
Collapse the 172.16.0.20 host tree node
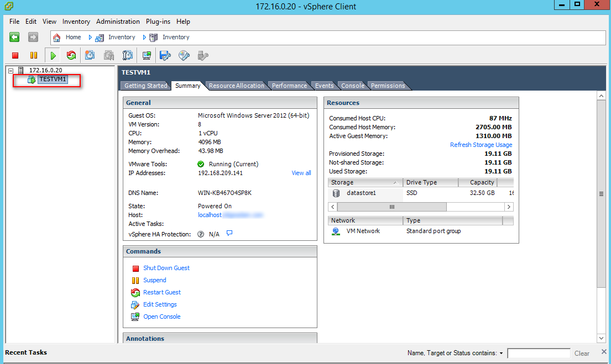pyautogui.click(x=11, y=71)
